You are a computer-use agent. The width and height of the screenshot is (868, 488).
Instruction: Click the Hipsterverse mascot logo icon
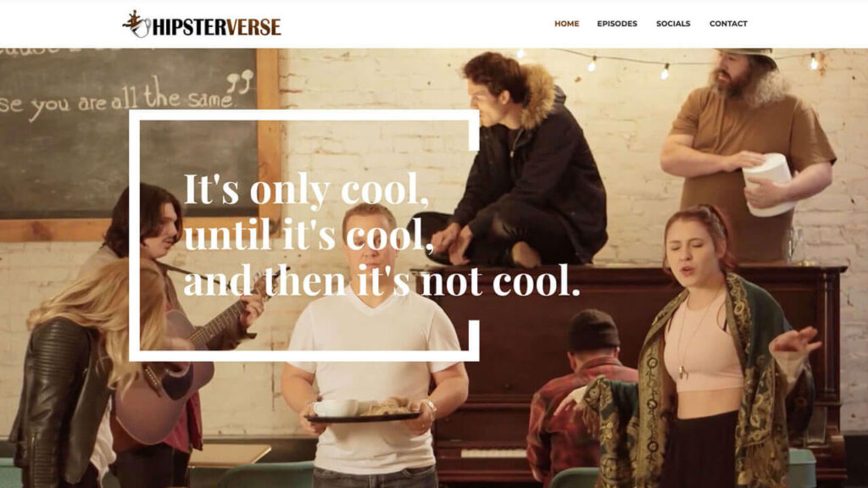click(x=136, y=24)
